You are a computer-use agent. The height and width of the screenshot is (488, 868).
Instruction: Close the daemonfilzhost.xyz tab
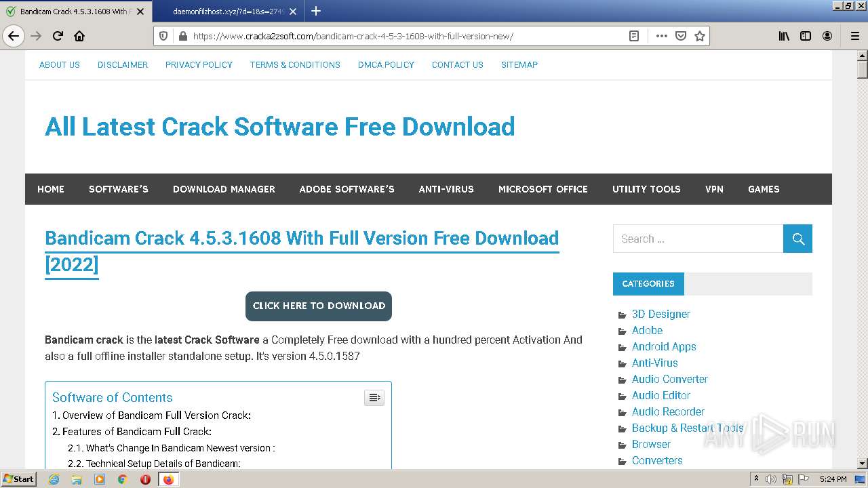tap(292, 11)
